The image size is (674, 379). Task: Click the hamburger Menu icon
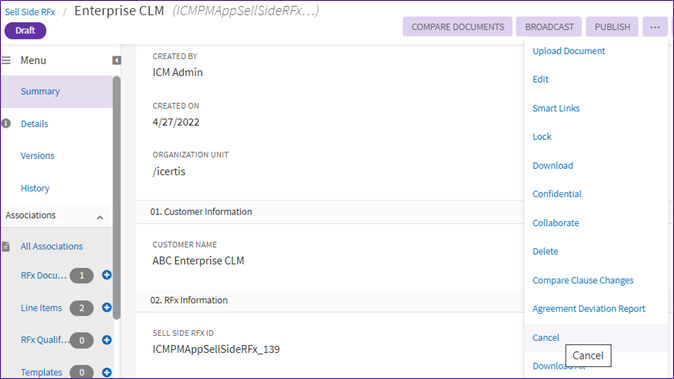coord(6,60)
